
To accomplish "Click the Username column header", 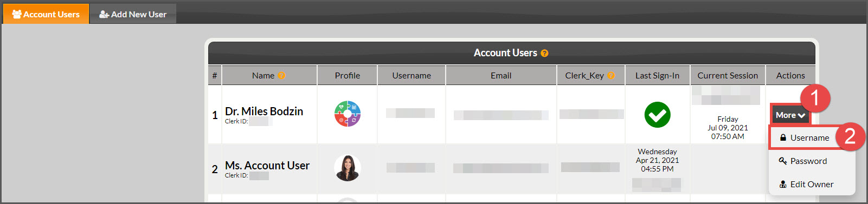I will point(412,76).
